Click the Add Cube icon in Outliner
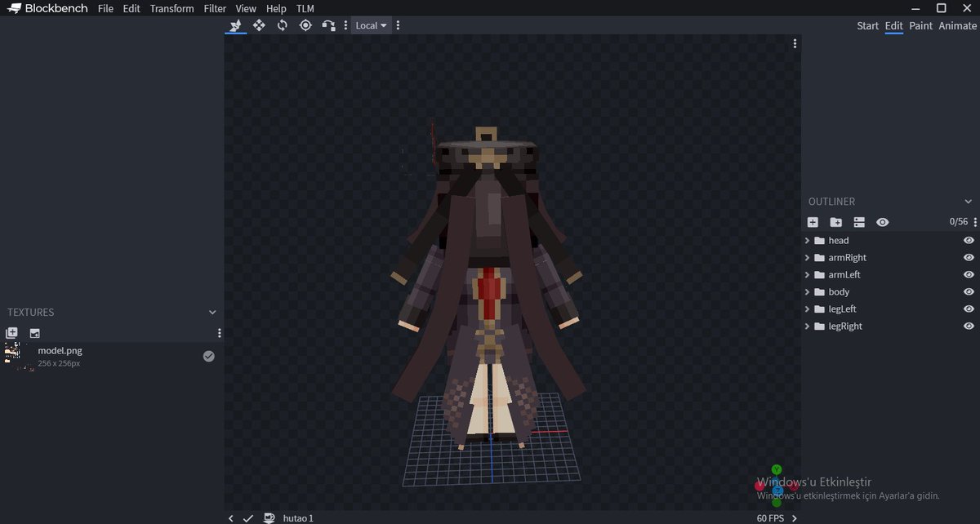Viewport: 980px width, 524px height. click(813, 222)
